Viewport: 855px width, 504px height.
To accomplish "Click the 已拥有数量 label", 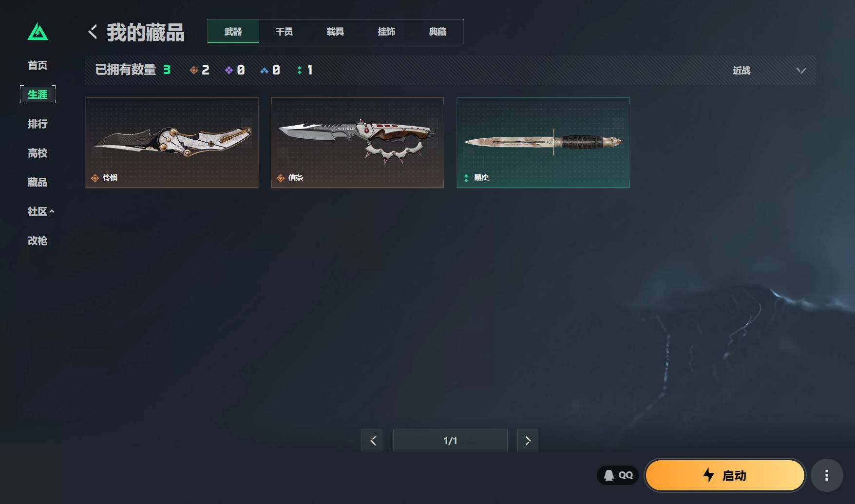I will click(x=126, y=70).
